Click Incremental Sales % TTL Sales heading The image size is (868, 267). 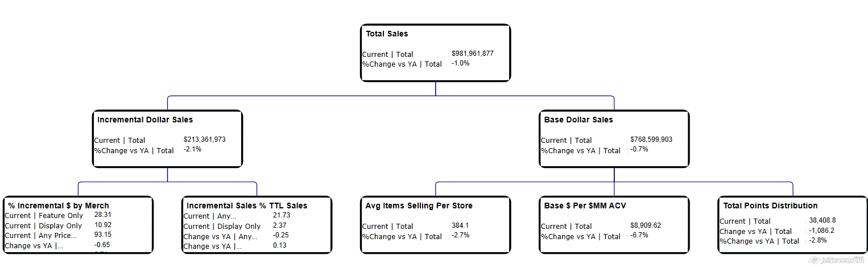tap(247, 206)
